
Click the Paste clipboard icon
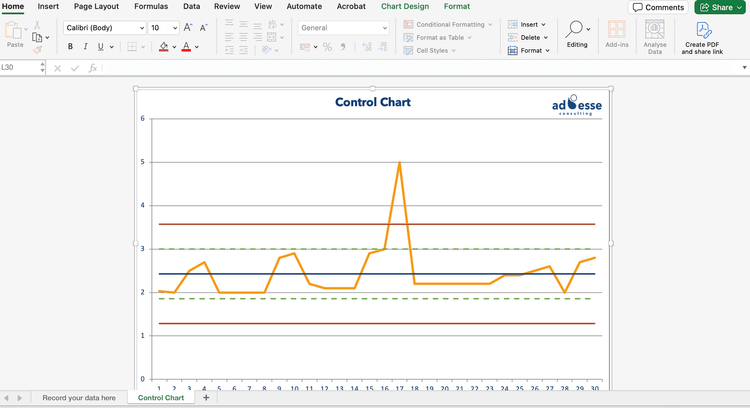click(x=12, y=31)
